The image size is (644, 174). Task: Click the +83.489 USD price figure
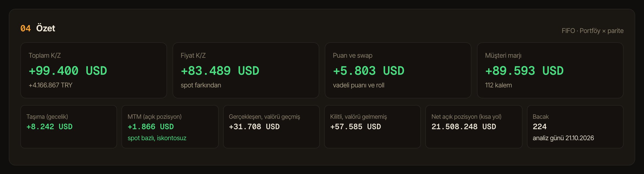click(x=220, y=71)
